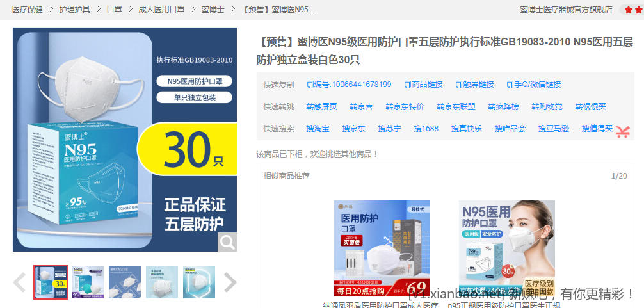Show next thumbnails with the right arrow
This screenshot has width=644, height=308.
[x=230, y=282]
